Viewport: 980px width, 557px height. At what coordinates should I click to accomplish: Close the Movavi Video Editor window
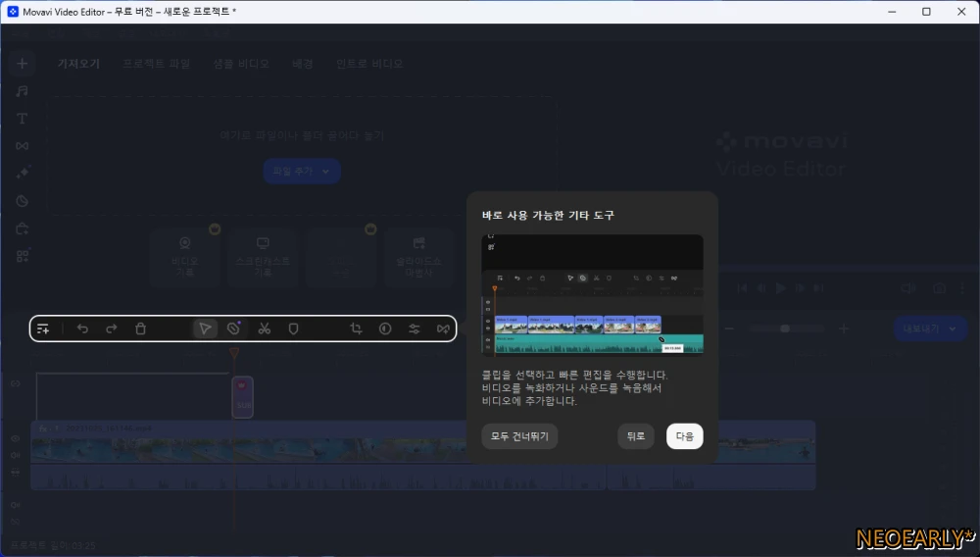tap(961, 12)
